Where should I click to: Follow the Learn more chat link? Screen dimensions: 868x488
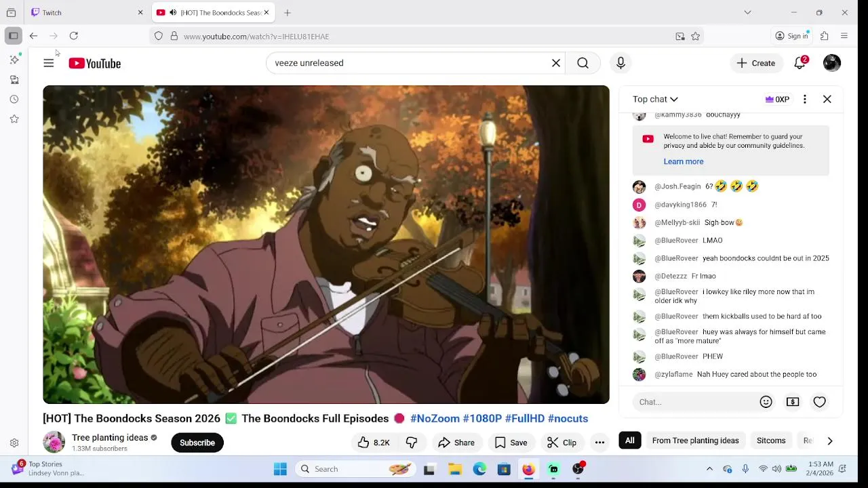pyautogui.click(x=684, y=161)
